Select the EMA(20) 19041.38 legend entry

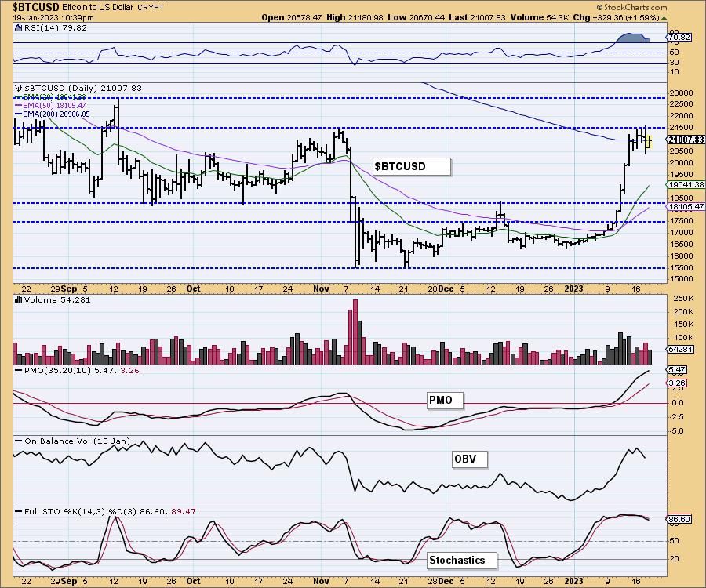click(50, 96)
